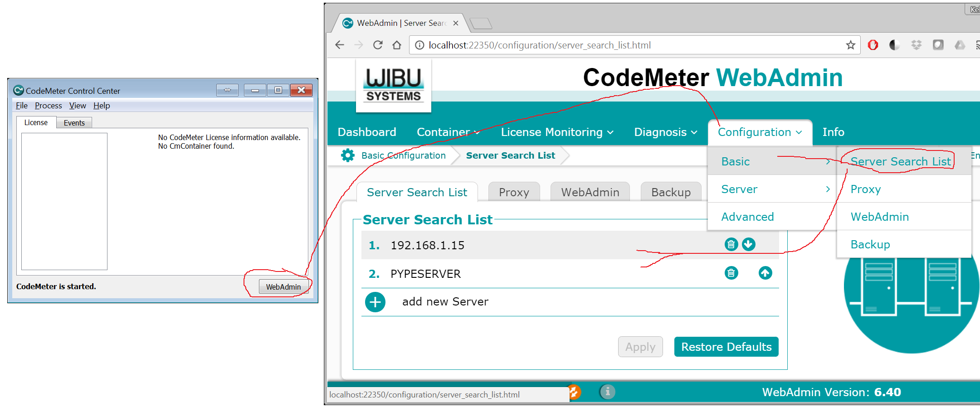This screenshot has height=407, width=980.
Task: Open the Help menu in Control Center
Action: 102,106
